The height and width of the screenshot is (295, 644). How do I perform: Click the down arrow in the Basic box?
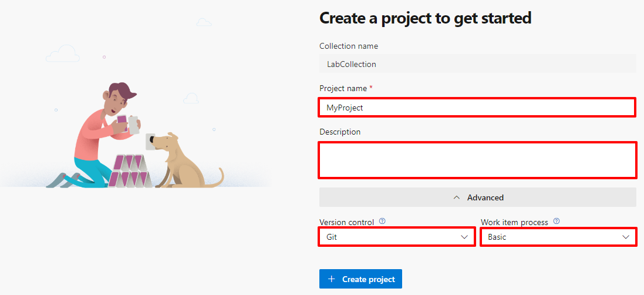626,237
